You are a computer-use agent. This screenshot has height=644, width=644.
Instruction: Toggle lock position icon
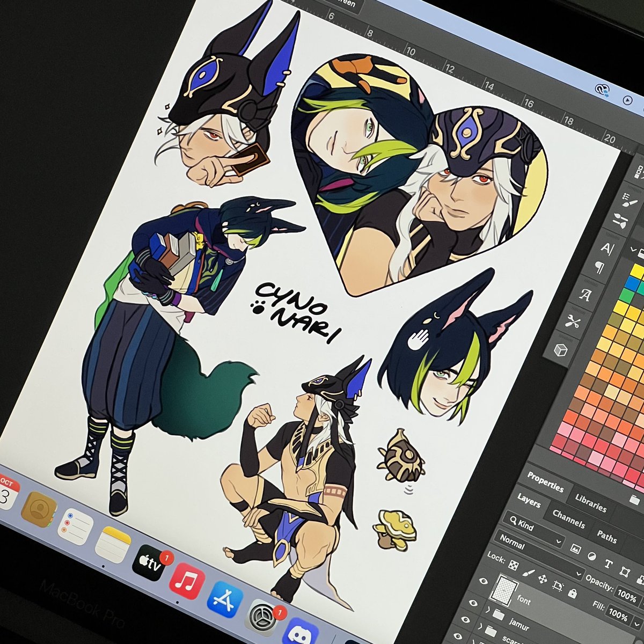pyautogui.click(x=543, y=579)
